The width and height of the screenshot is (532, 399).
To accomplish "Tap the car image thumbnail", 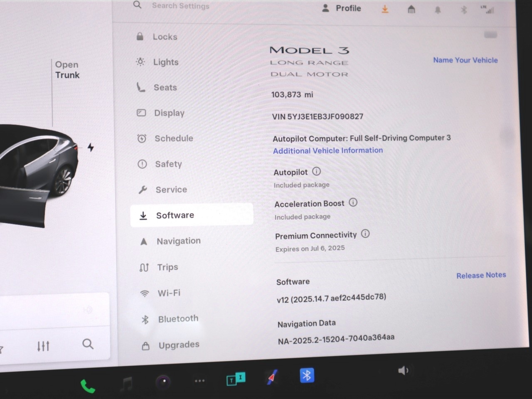I will 38,175.
